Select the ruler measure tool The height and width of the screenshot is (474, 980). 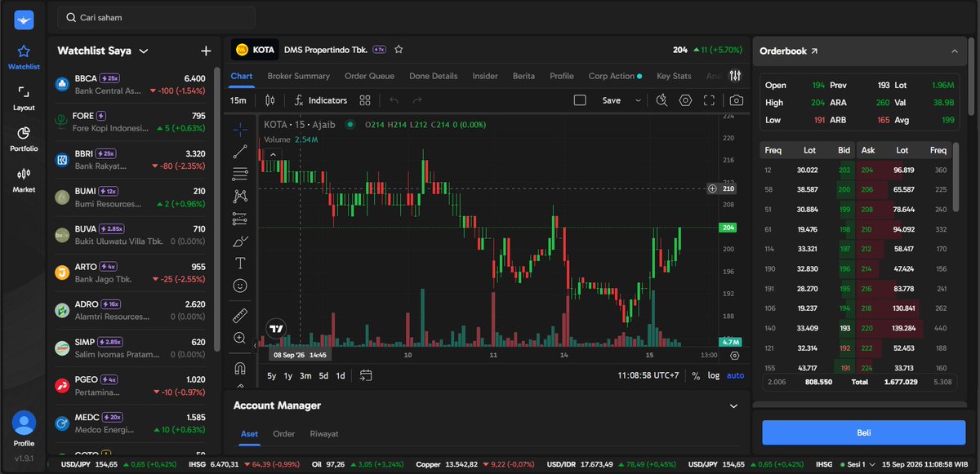(x=240, y=315)
